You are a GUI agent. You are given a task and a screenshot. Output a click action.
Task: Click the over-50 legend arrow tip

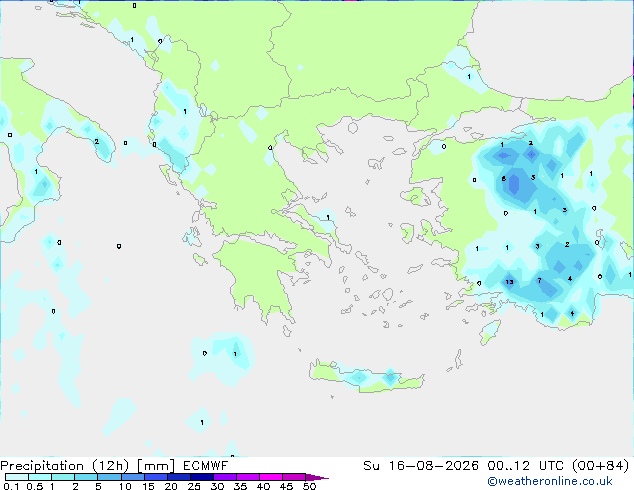pos(317,477)
